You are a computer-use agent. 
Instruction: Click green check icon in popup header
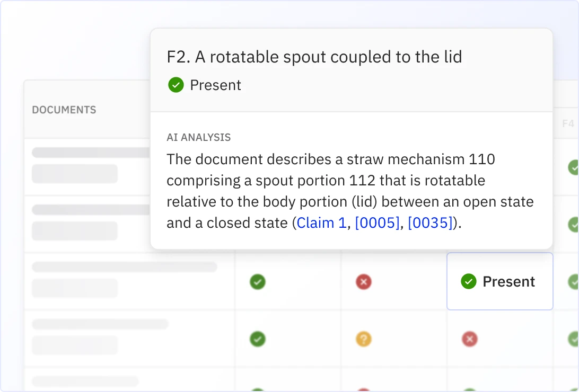click(176, 85)
